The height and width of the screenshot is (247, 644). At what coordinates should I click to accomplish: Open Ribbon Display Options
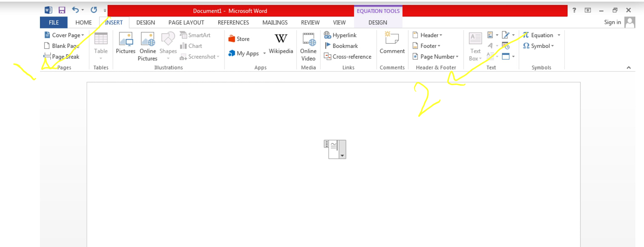coord(588,10)
